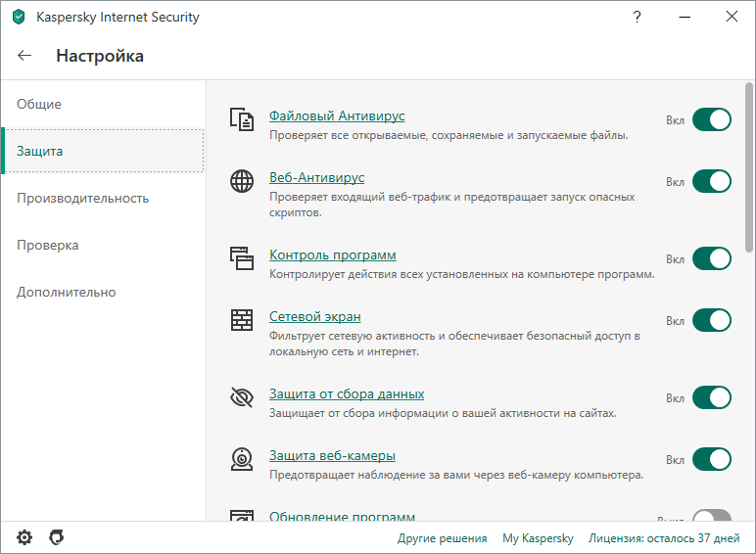The width and height of the screenshot is (756, 554).
Task: Toggle off Контроль программ
Action: tap(712, 258)
